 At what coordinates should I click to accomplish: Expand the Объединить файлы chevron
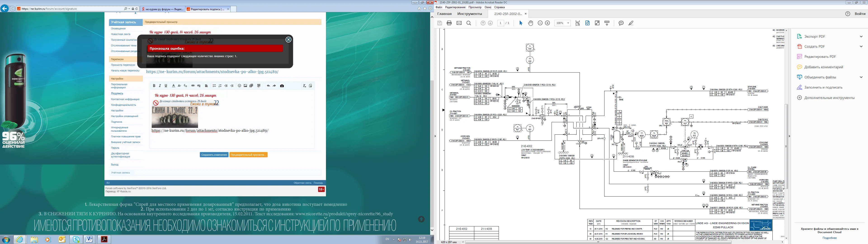[x=861, y=77]
